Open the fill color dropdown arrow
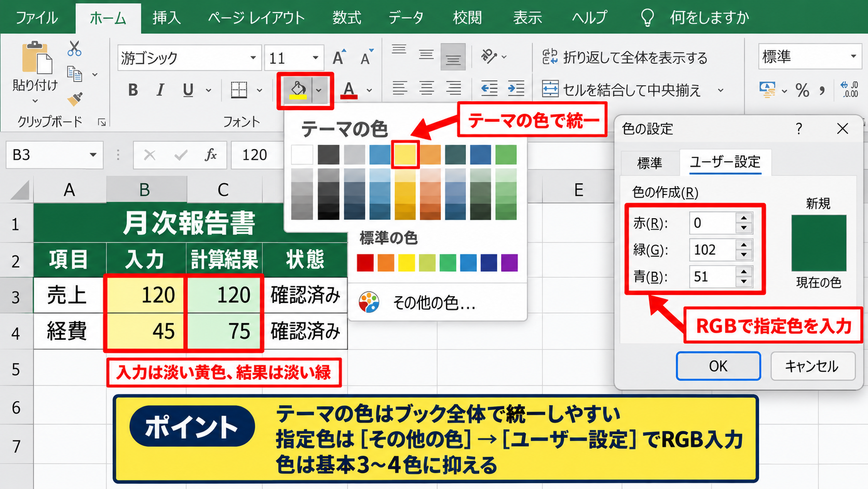Viewport: 868px width, 489px height. [x=319, y=90]
